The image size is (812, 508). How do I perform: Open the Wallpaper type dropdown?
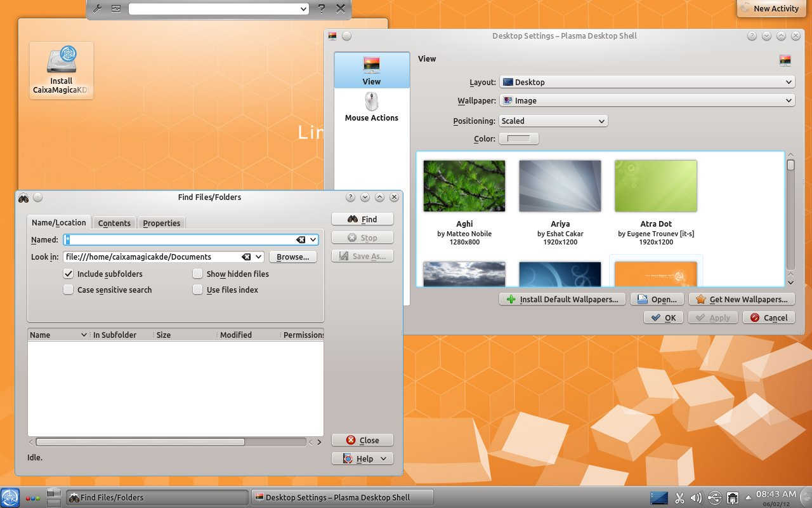click(647, 101)
